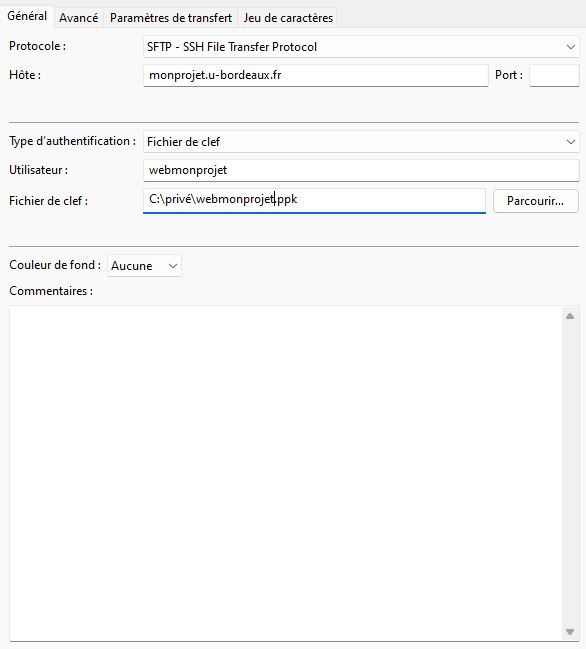Click the Fichier de clef path field

coord(314,201)
